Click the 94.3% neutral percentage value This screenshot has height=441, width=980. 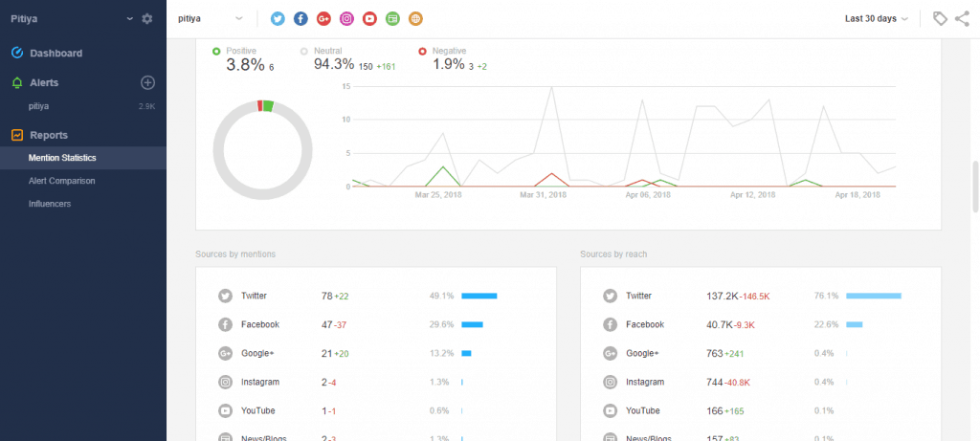pos(334,64)
